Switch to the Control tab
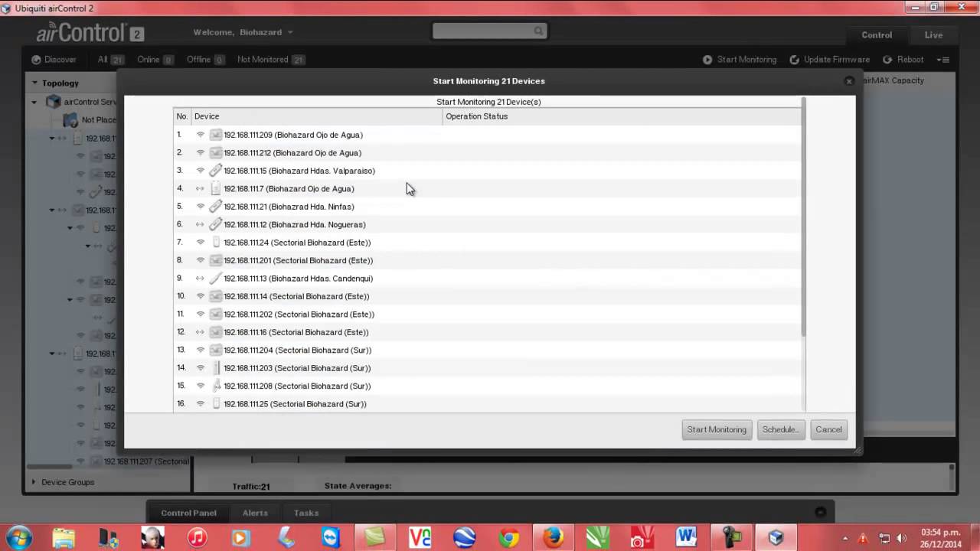980x551 pixels. tap(877, 35)
